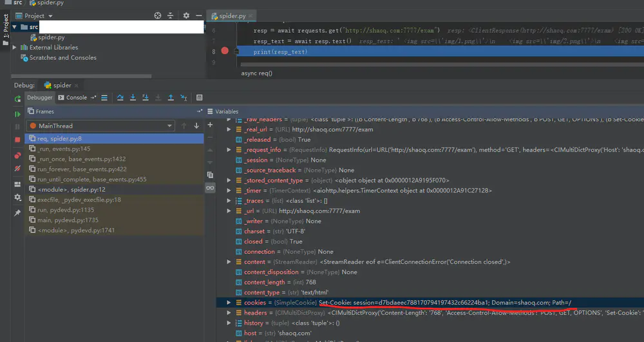Click the Step Into icon
644x342 pixels.
point(133,98)
